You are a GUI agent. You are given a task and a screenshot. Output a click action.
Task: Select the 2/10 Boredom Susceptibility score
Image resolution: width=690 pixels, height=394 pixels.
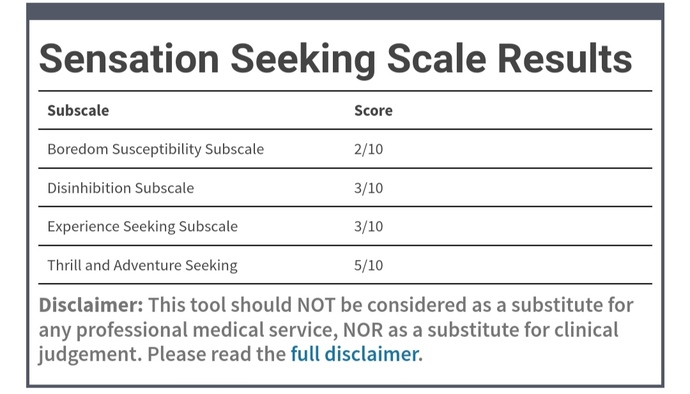(x=368, y=149)
